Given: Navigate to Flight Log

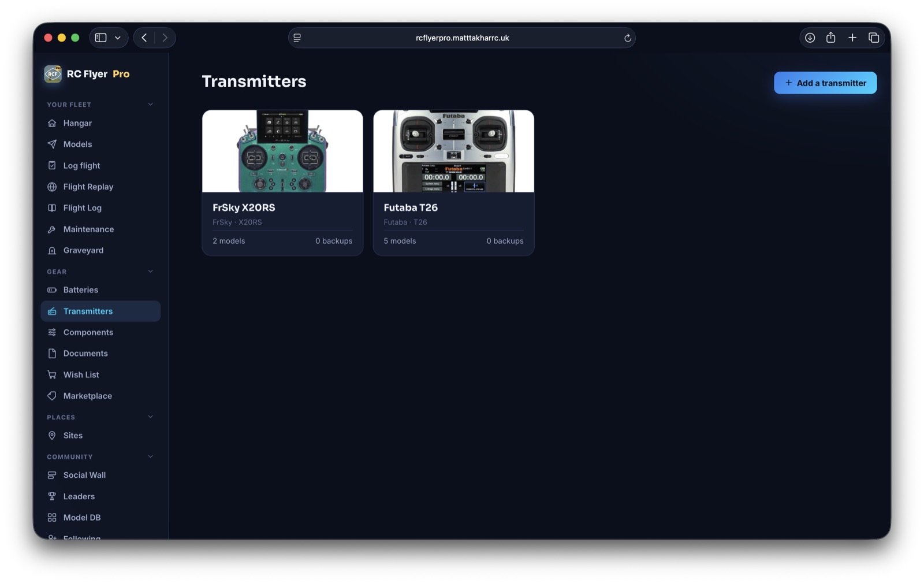Looking at the screenshot, I should coord(100,208).
